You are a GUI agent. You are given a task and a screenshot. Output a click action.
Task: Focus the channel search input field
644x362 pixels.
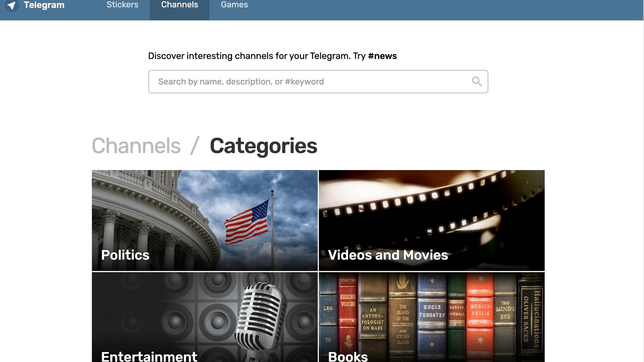point(318,82)
